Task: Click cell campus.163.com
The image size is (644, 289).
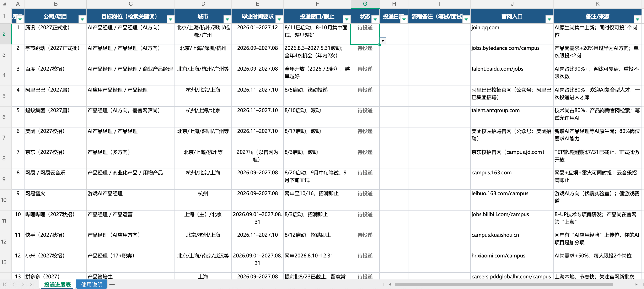Action: 512,179
